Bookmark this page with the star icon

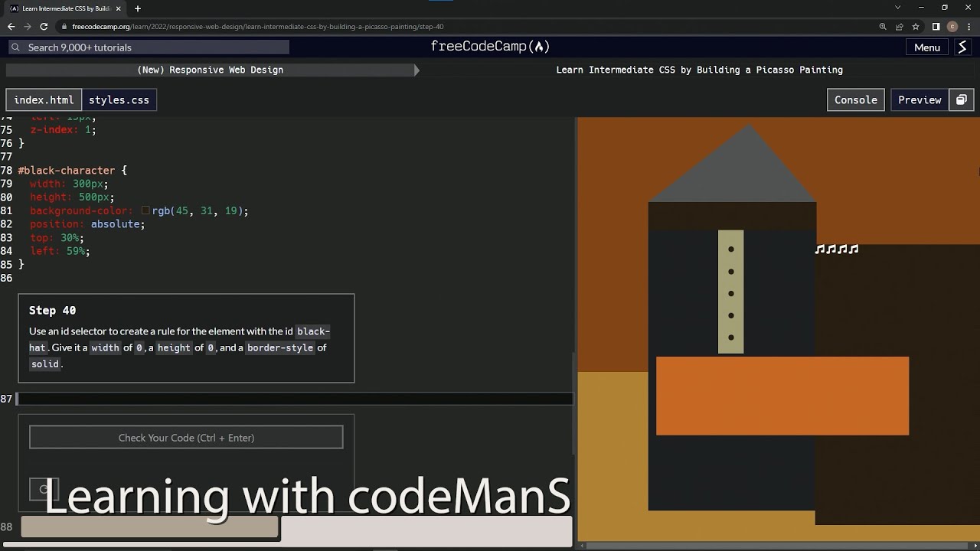(916, 27)
